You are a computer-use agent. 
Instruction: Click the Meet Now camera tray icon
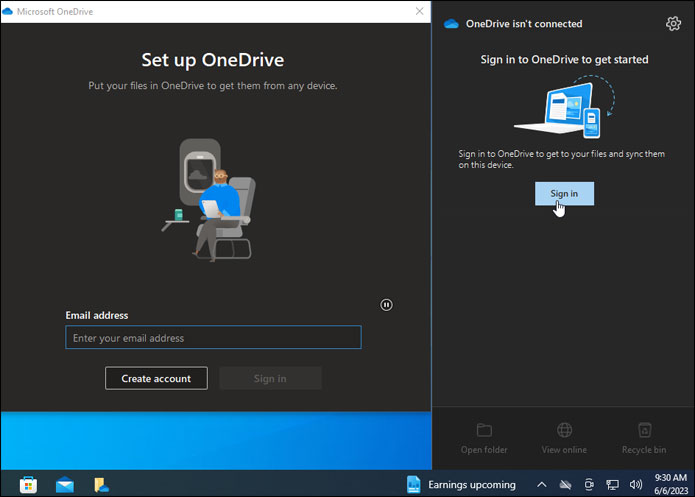point(589,485)
